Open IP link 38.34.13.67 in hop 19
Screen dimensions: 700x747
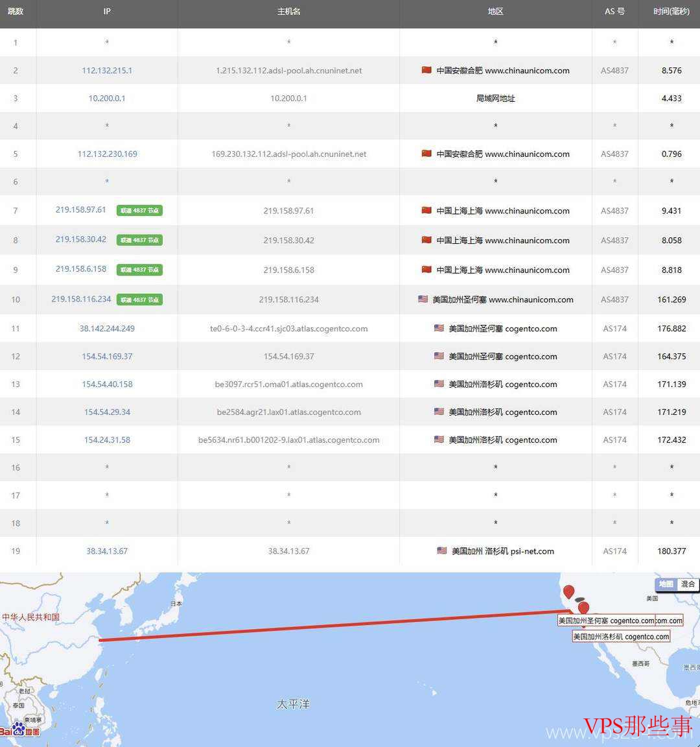107,551
